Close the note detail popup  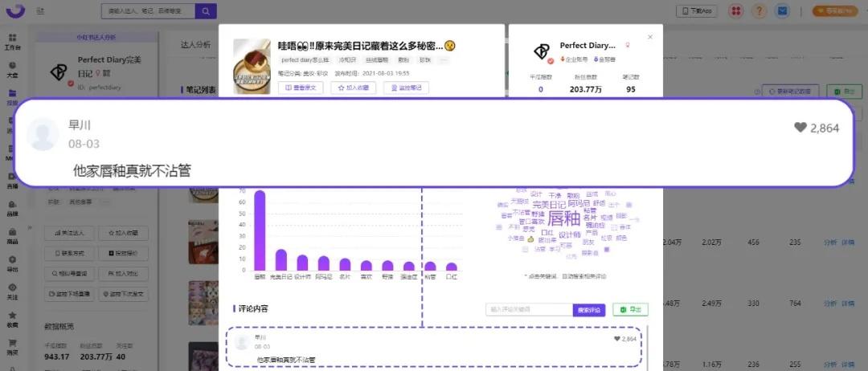(x=650, y=37)
